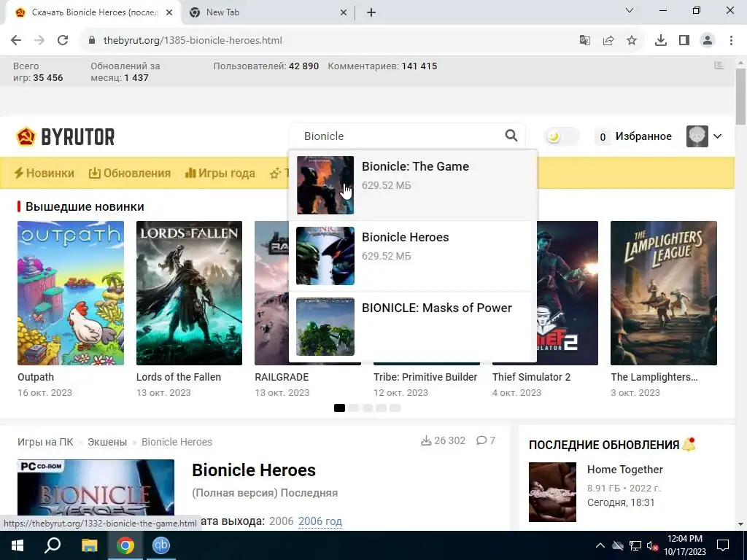Click the OneDrive cloud tray icon
This screenshot has width=747, height=560.
coord(618,545)
